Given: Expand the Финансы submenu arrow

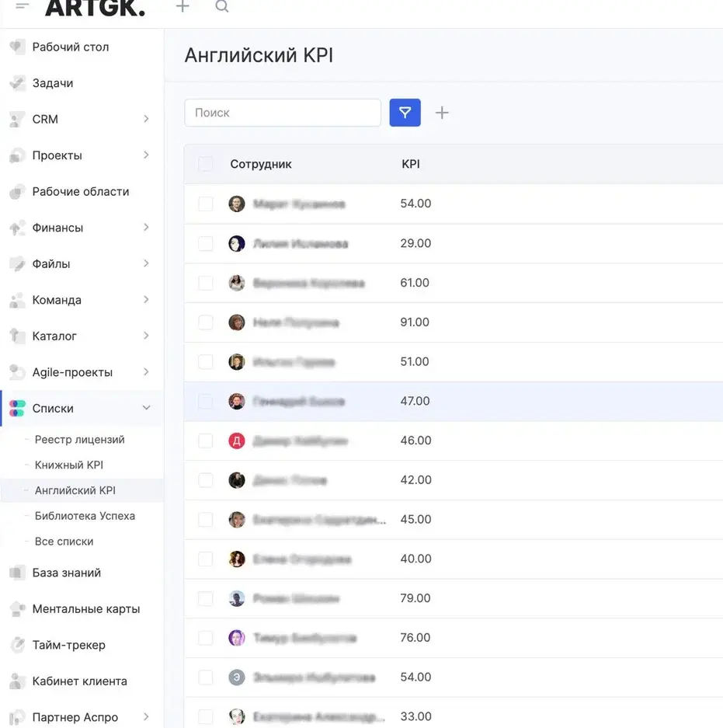Looking at the screenshot, I should (146, 228).
